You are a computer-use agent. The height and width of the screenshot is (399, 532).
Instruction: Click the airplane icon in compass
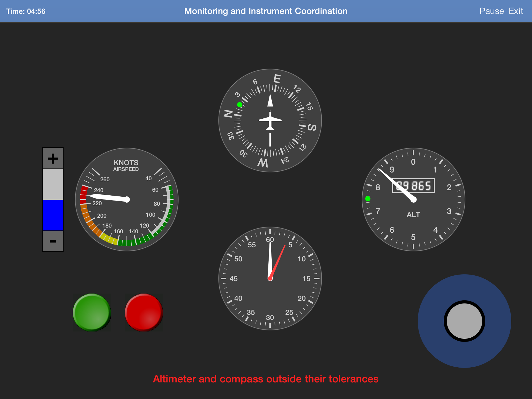click(270, 120)
